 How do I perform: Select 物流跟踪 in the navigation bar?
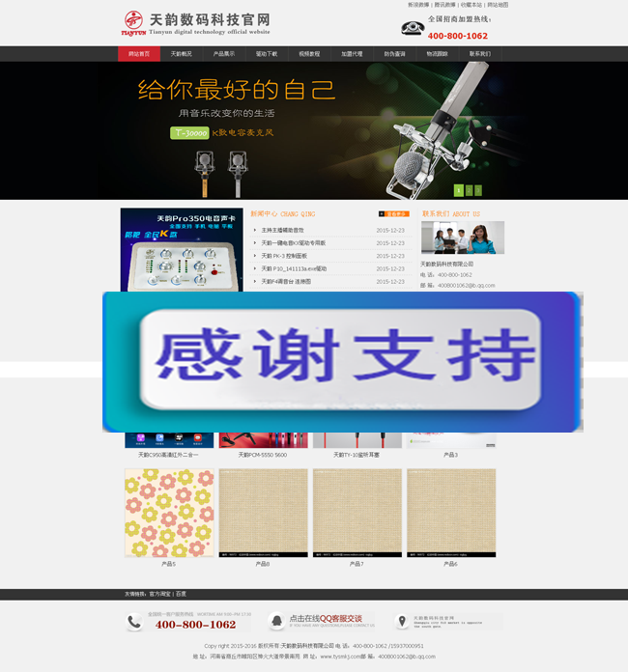(x=437, y=54)
